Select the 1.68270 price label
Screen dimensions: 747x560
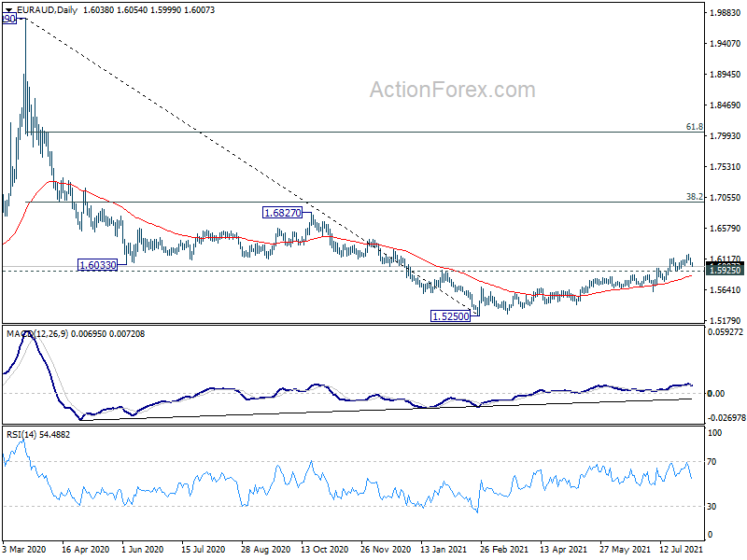(x=283, y=213)
